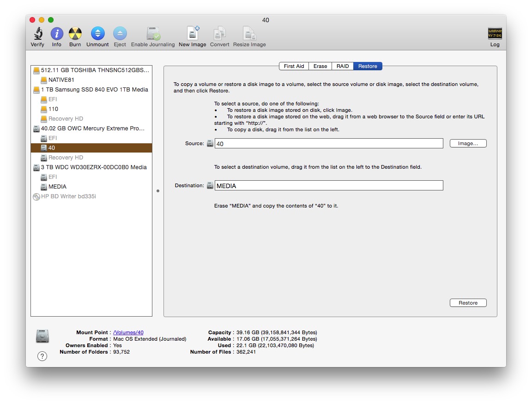Click the Number of Files value 362,241

[246, 352]
